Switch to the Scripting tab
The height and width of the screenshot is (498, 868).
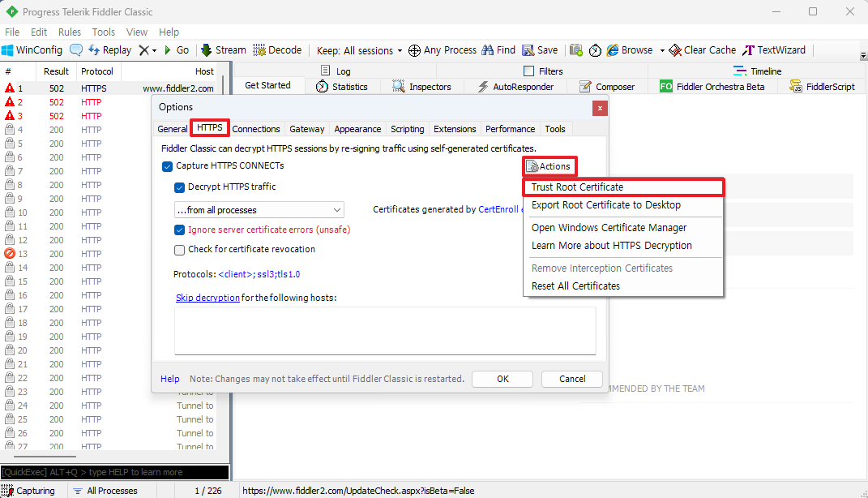pyautogui.click(x=408, y=129)
